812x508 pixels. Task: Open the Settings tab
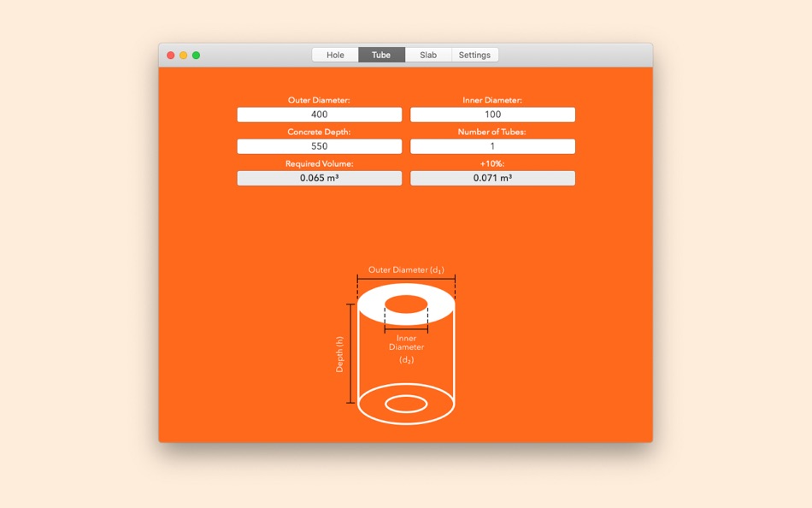pos(475,55)
